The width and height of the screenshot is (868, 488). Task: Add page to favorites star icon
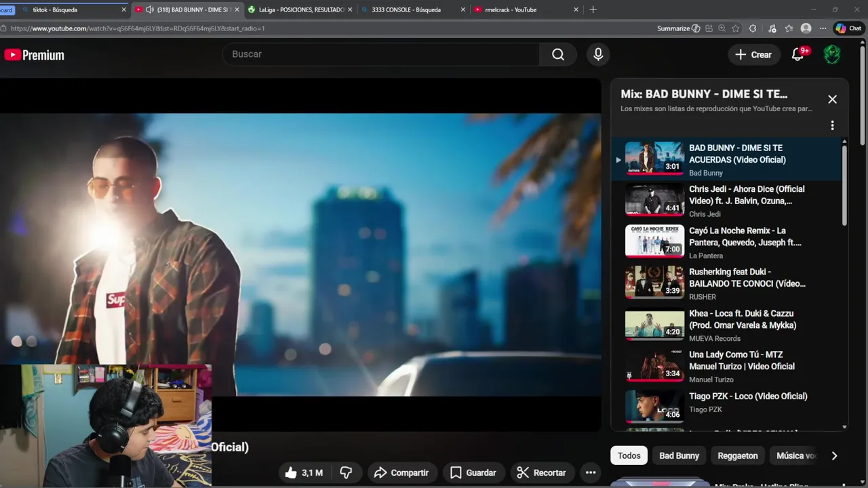point(736,28)
